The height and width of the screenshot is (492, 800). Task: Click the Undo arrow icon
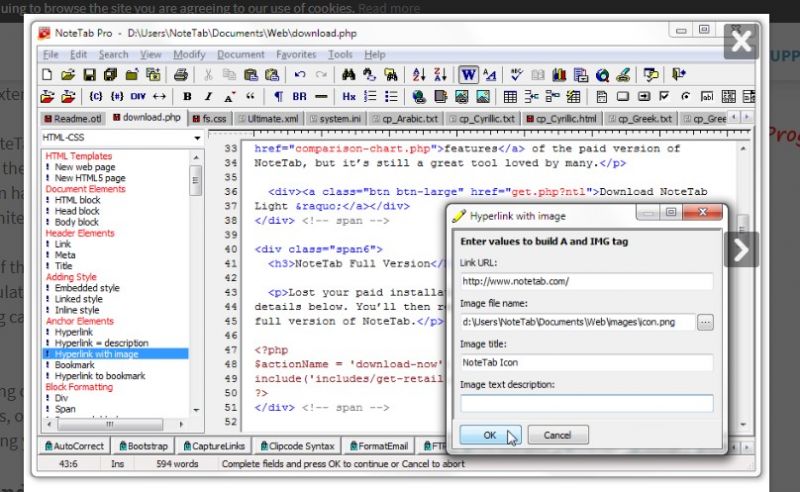299,75
